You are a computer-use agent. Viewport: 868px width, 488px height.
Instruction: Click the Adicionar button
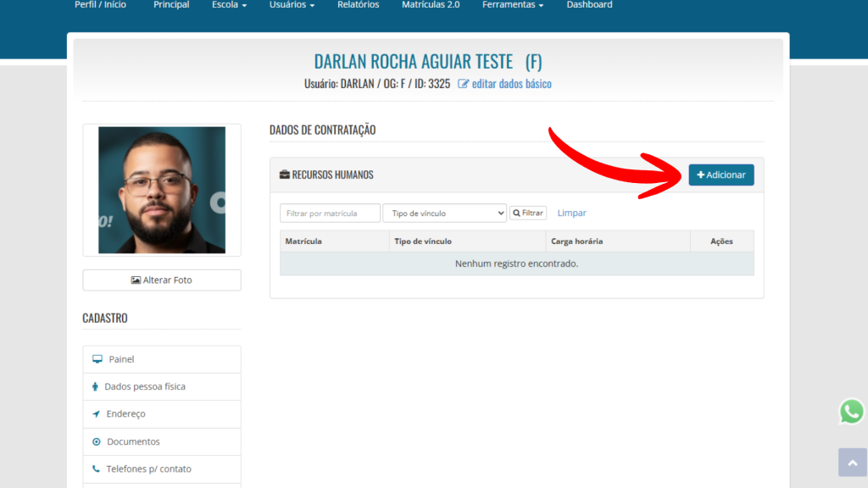(721, 175)
